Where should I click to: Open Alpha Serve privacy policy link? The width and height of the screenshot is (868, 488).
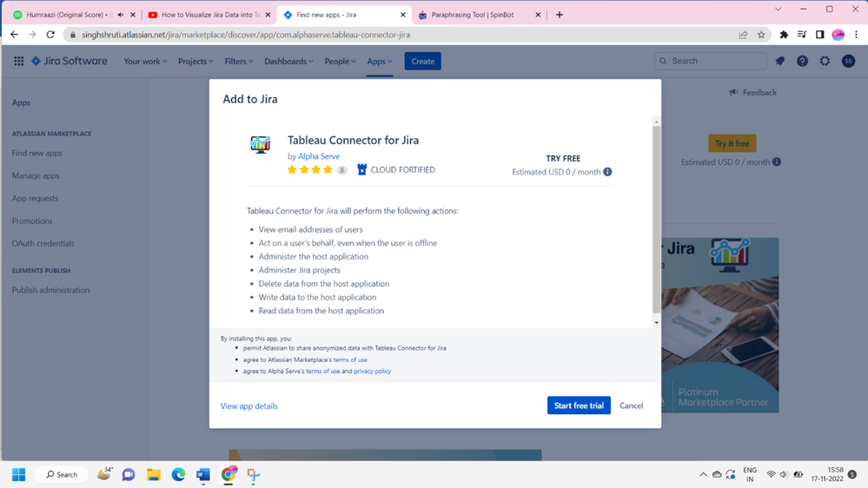click(x=372, y=372)
